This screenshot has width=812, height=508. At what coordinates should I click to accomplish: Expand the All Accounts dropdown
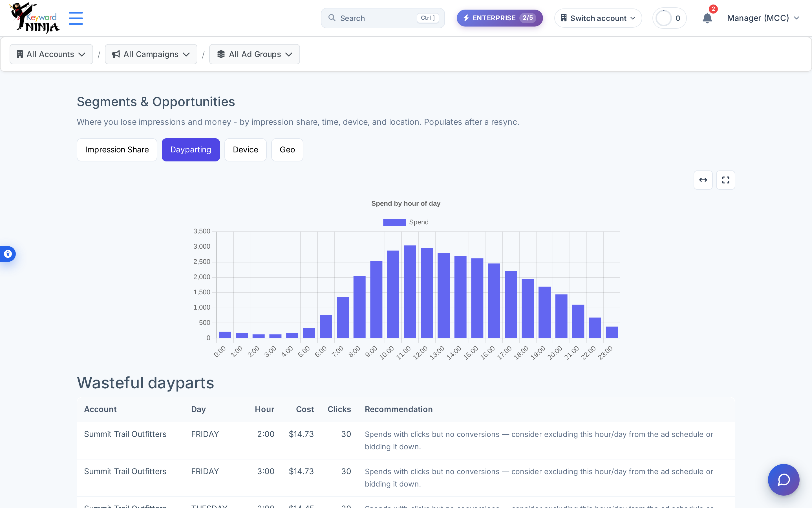[51, 54]
